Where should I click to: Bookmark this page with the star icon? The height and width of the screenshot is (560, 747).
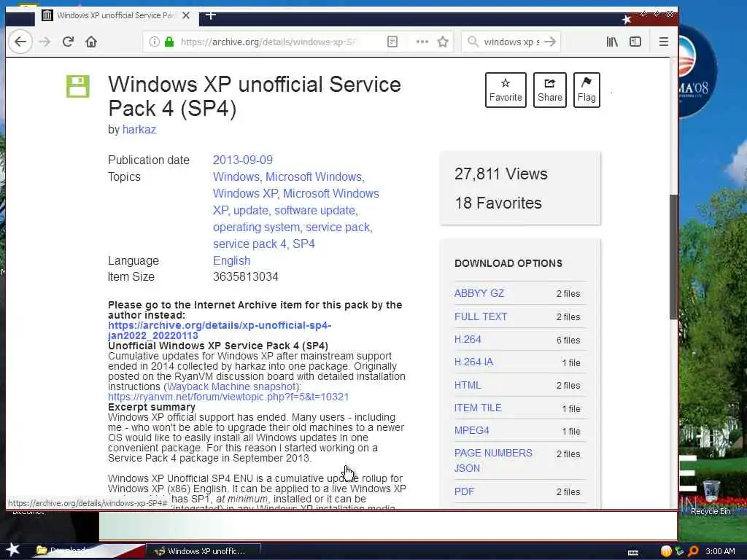(x=443, y=42)
